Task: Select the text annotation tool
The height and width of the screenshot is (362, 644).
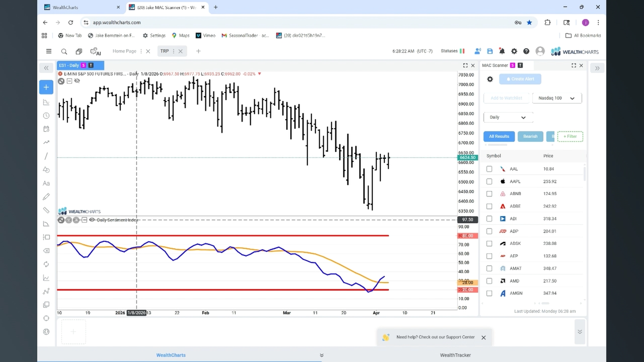Action: pyautogui.click(x=46, y=183)
